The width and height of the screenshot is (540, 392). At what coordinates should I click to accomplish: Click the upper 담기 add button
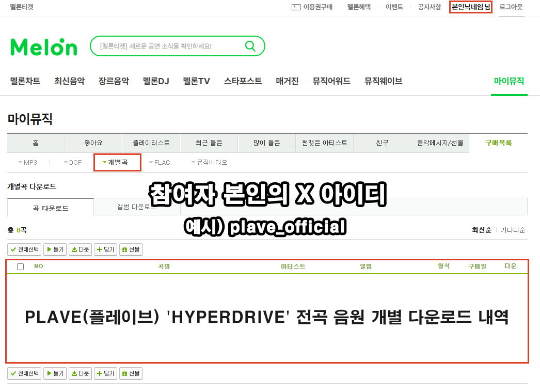click(x=105, y=249)
